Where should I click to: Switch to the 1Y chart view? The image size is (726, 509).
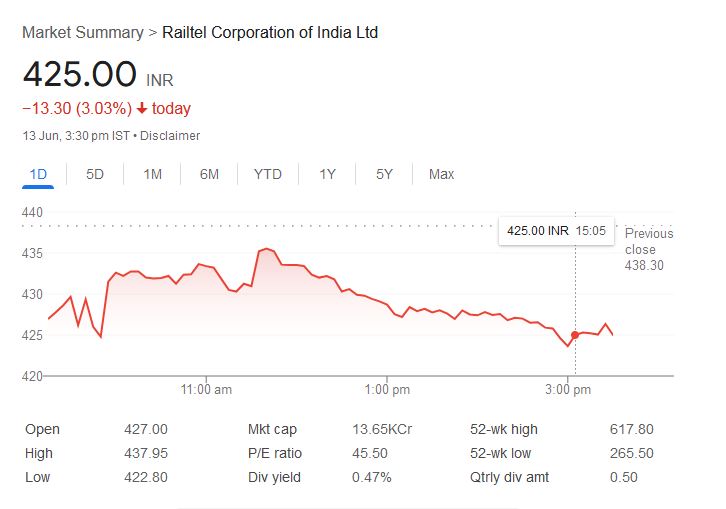[x=327, y=174]
